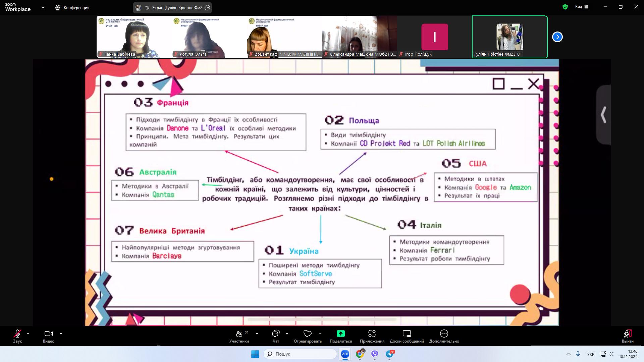Open the Участники participants panel

pyautogui.click(x=239, y=336)
